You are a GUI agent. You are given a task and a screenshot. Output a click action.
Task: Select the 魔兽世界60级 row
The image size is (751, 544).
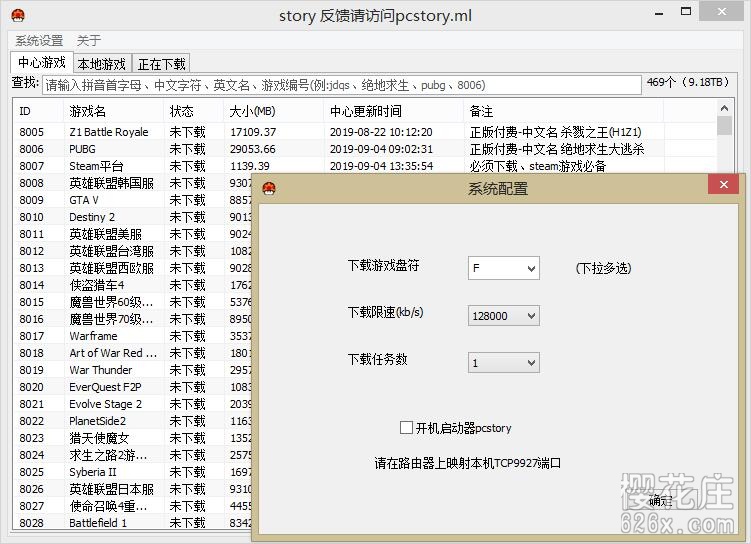[133, 302]
